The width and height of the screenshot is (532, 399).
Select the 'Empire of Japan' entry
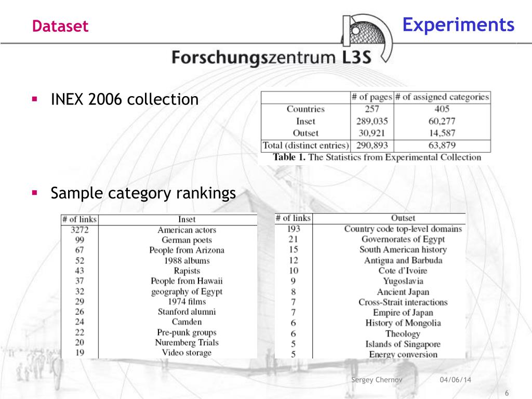403,312
